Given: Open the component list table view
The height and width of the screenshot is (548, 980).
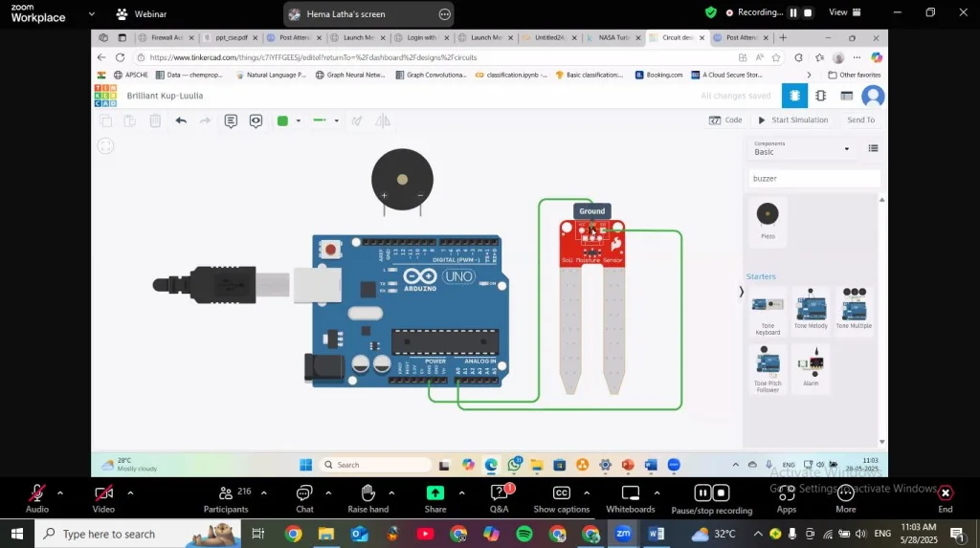Looking at the screenshot, I should [x=846, y=96].
